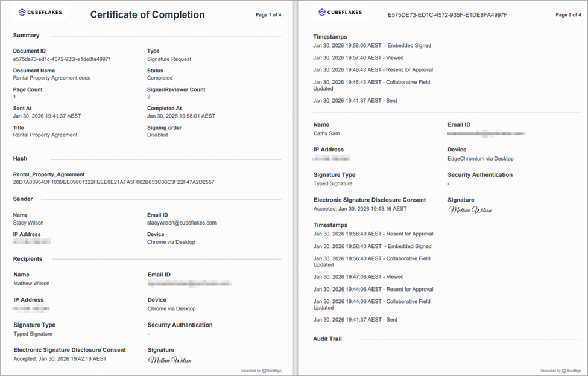Select the signature image on page 1
This screenshot has height=376, width=588.
[170, 360]
